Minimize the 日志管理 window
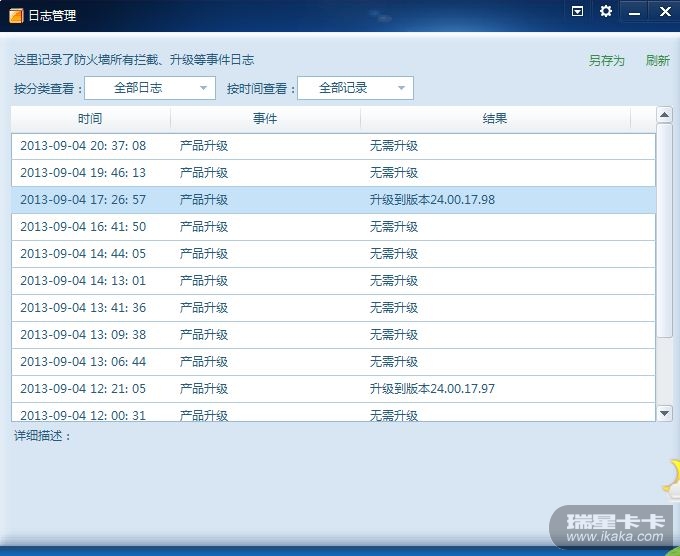Image resolution: width=680 pixels, height=556 pixels. [x=634, y=12]
